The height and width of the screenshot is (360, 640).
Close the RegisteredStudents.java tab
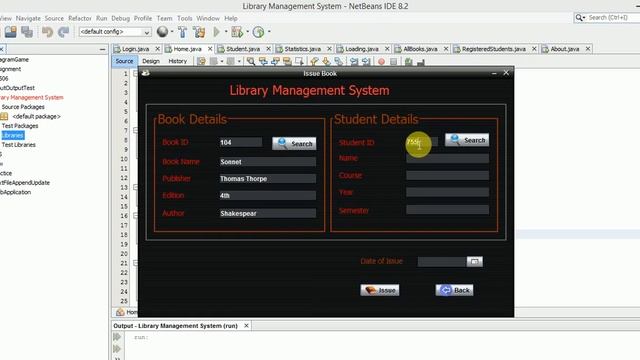tap(534, 49)
